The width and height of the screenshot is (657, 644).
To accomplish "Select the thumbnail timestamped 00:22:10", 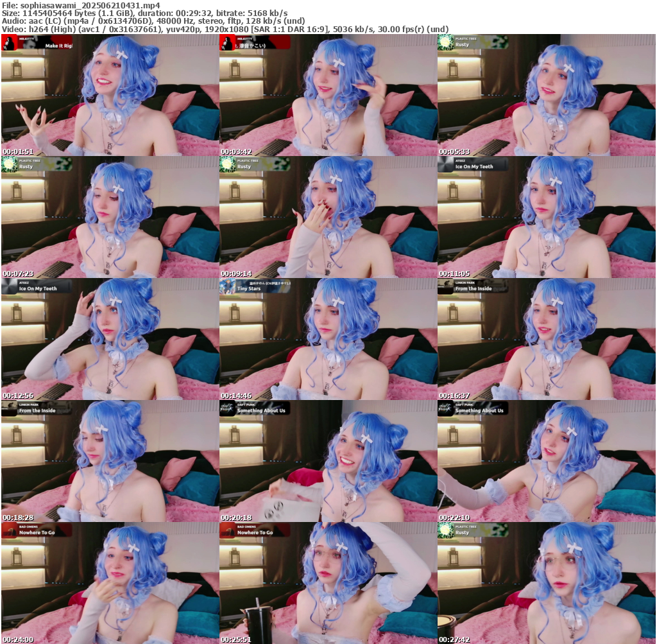I will click(546, 461).
